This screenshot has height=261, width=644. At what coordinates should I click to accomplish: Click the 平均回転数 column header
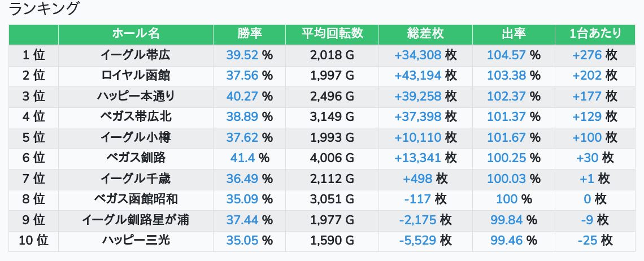click(332, 34)
